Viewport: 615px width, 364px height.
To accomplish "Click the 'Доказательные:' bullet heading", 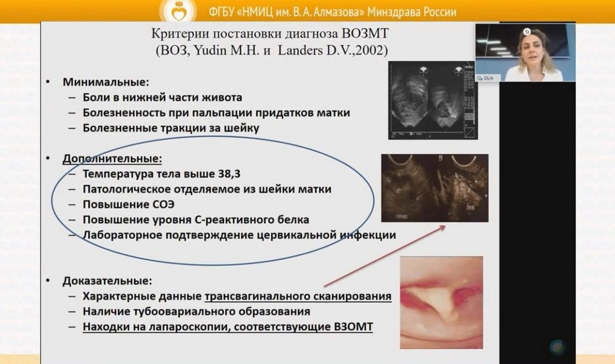I will point(108,281).
